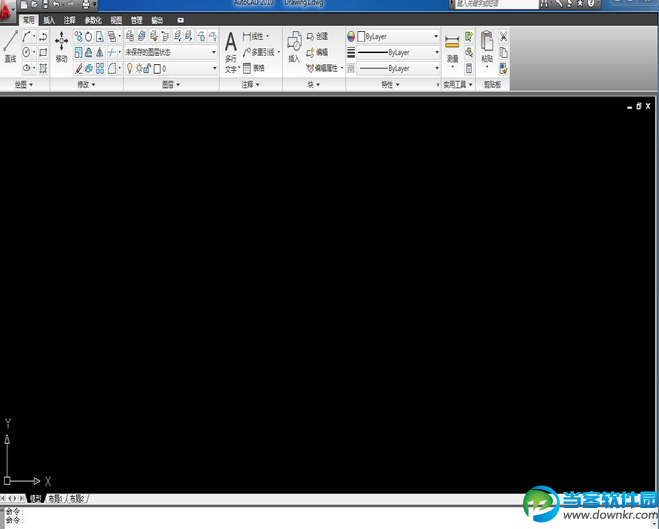Click the scissors Cut icon in 剪贴板
Screen dimensions: 659x529
503,37
